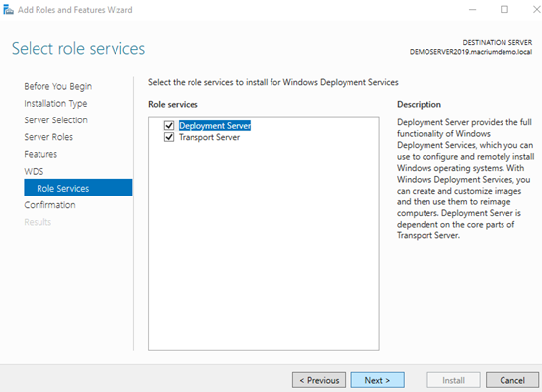Viewport: 542px width, 392px height.
Task: Click the Previous button
Action: (x=319, y=380)
